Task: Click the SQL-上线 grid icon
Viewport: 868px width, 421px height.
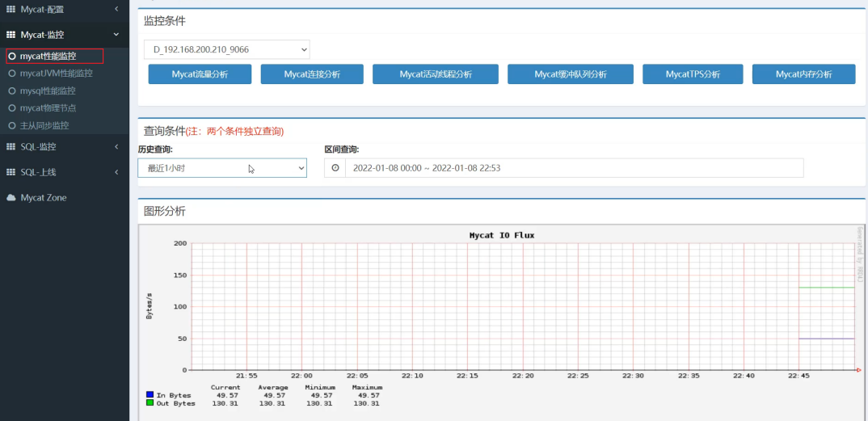Action: click(x=11, y=172)
